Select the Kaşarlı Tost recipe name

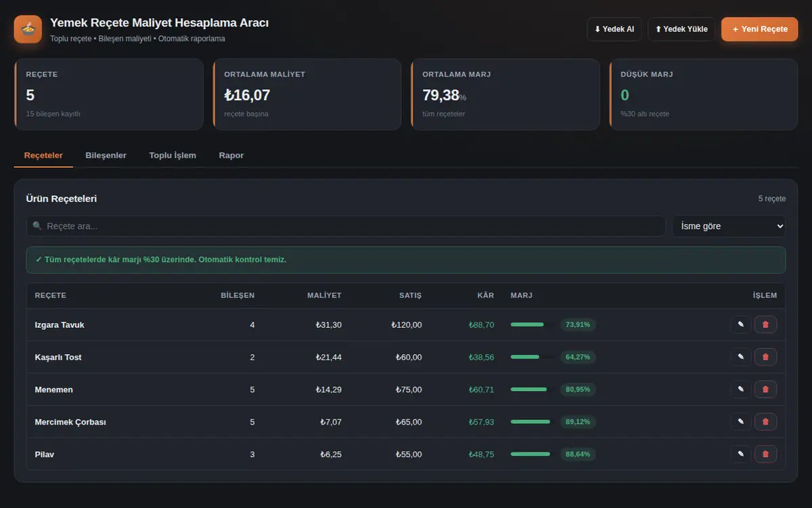pos(58,358)
